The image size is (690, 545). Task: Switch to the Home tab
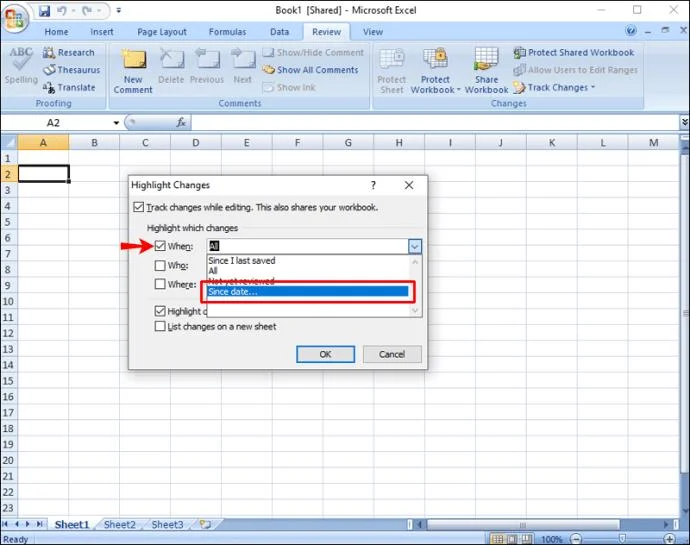pos(56,32)
